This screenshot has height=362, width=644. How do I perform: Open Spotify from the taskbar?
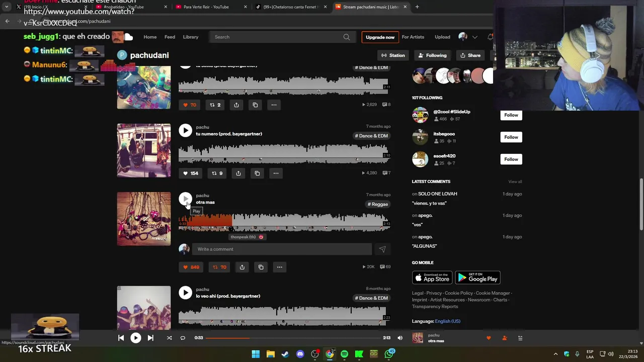(x=344, y=354)
